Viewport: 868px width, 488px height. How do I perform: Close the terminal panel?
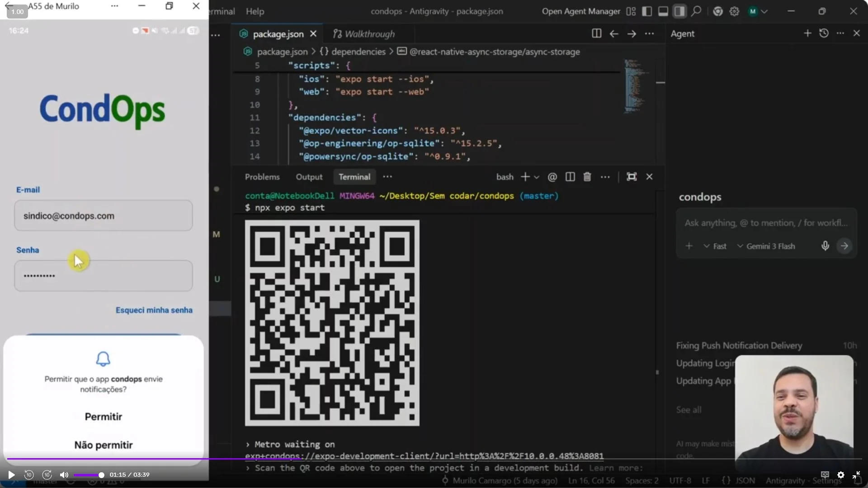[649, 177]
